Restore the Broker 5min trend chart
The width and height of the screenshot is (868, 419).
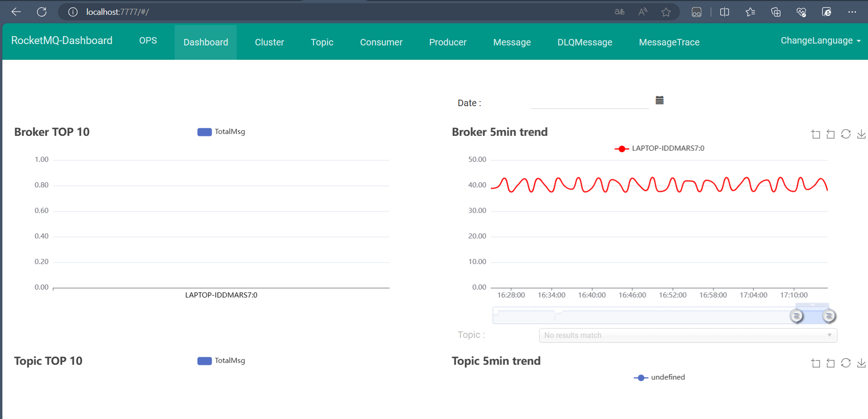[x=846, y=134]
